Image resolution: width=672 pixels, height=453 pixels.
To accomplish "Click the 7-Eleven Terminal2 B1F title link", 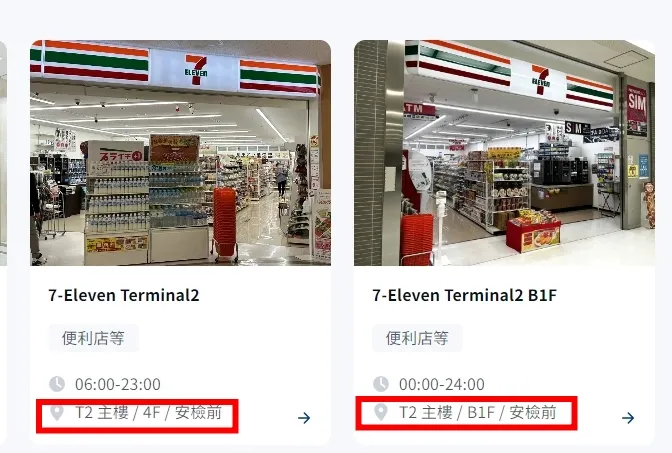I will 465,295.
